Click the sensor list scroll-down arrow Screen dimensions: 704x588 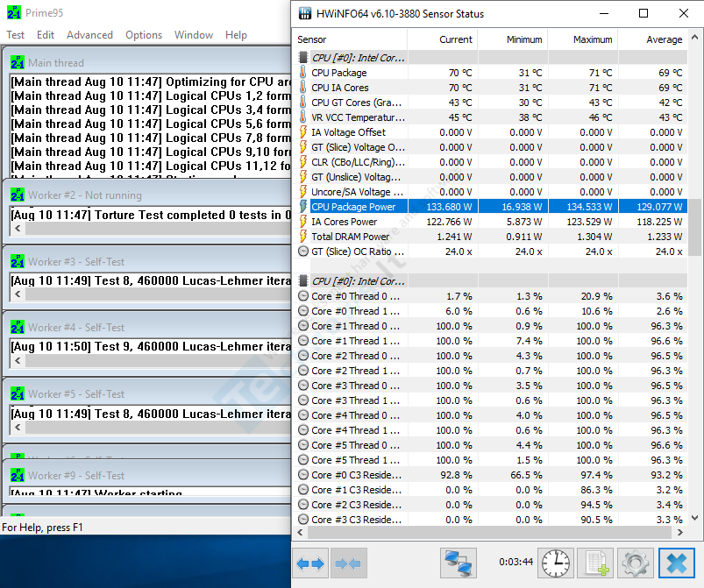tap(694, 518)
